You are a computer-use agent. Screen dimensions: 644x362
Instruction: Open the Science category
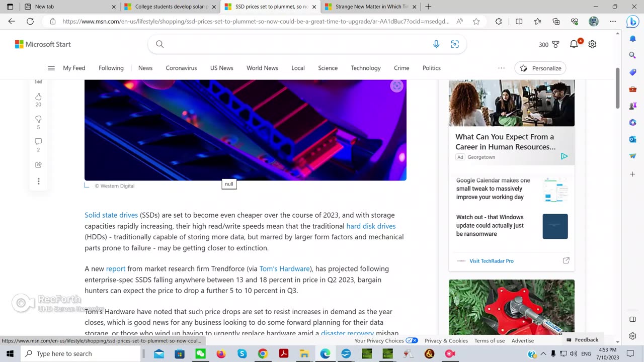328,68
